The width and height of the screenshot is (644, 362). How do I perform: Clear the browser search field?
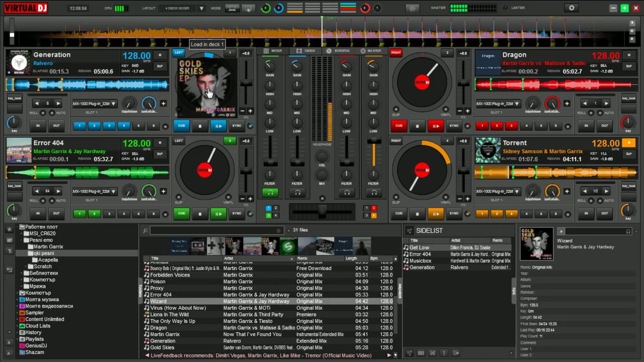(x=278, y=231)
